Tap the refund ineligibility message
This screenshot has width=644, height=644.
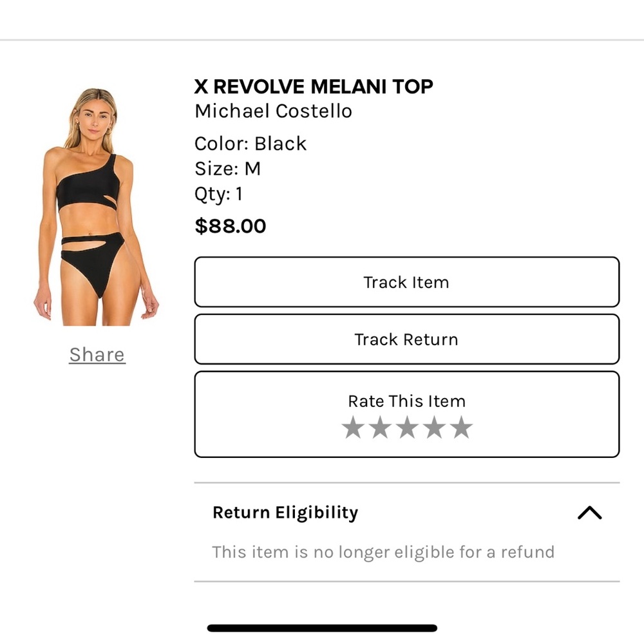(x=383, y=552)
